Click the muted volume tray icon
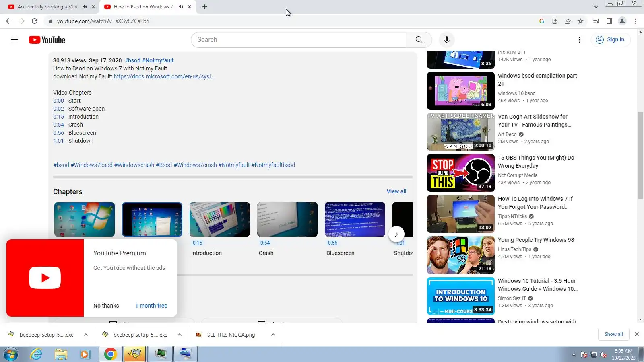This screenshot has height=362, width=644. pyautogui.click(x=603, y=354)
